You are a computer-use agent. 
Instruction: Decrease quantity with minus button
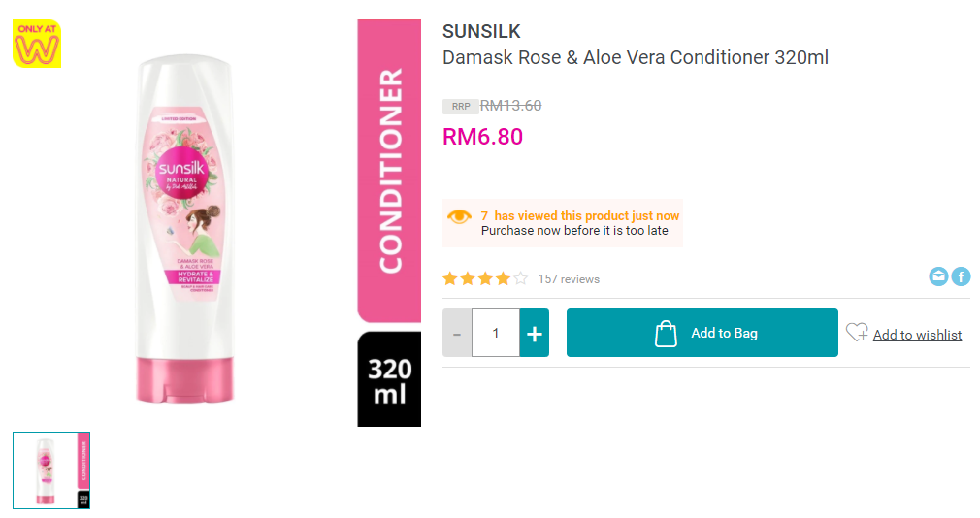click(x=457, y=333)
